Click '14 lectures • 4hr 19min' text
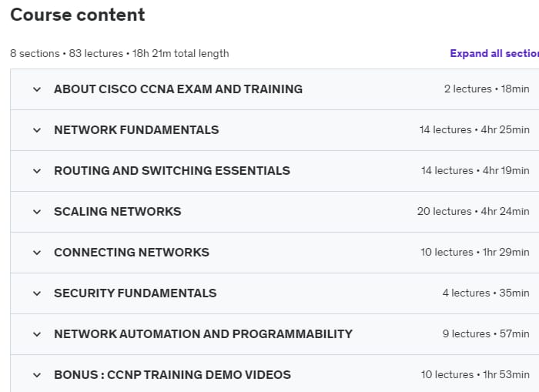This screenshot has width=539, height=392. 475,170
